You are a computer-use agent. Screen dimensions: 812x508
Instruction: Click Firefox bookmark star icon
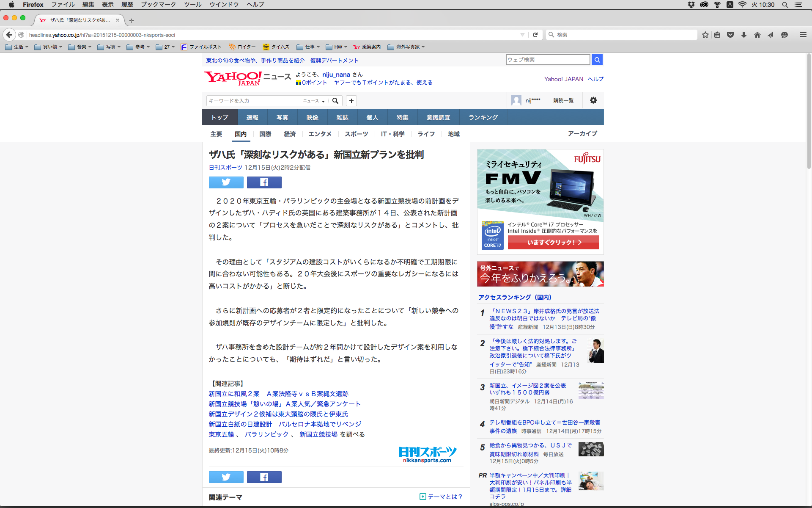coord(705,35)
